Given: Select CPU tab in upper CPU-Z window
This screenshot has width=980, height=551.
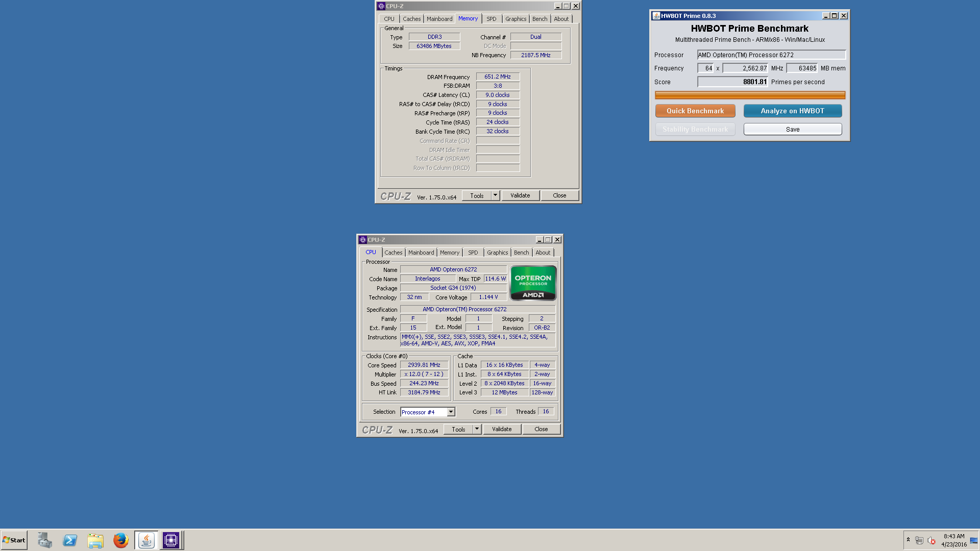Looking at the screenshot, I should pos(389,19).
